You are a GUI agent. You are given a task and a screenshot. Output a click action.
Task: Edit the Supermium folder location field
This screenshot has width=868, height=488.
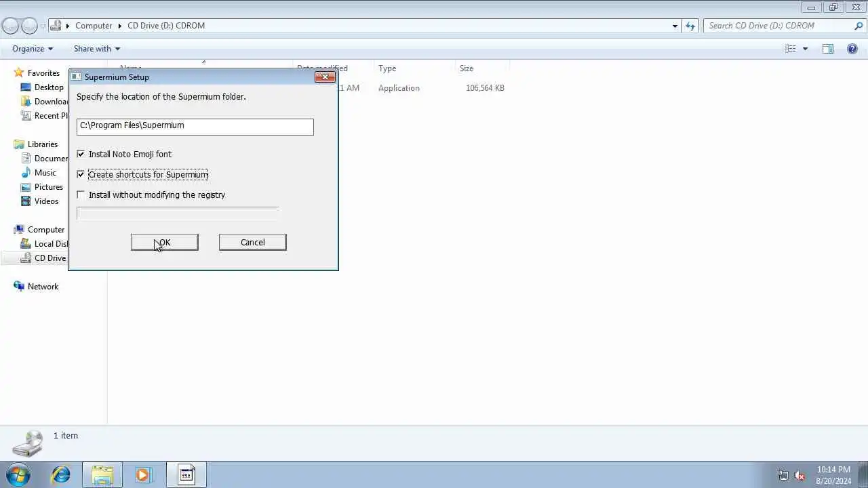[x=195, y=126]
